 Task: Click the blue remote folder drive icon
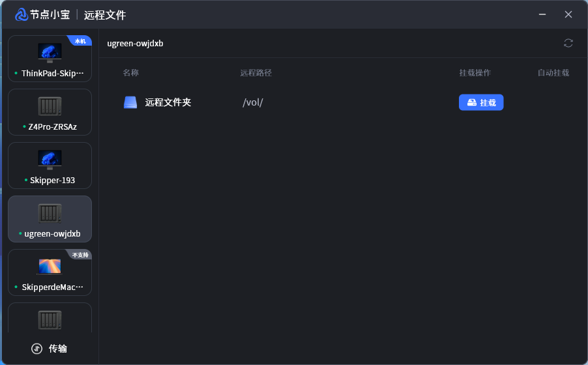130,102
